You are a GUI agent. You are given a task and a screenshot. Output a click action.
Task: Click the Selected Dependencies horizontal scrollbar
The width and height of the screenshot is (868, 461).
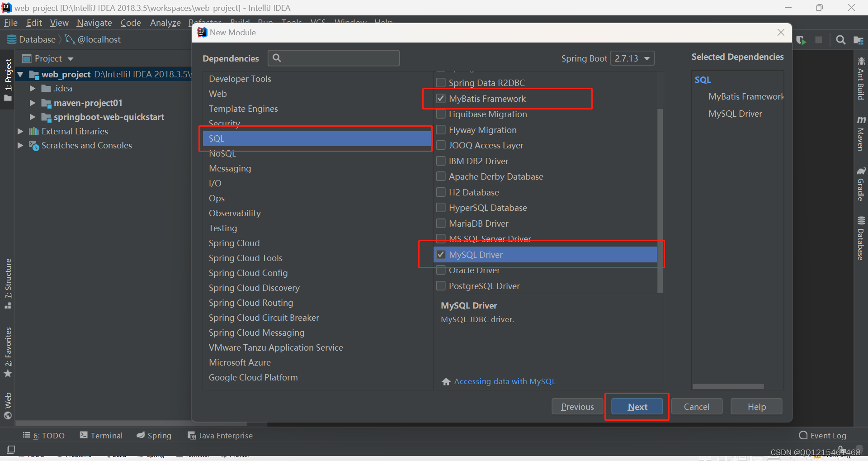click(x=728, y=386)
